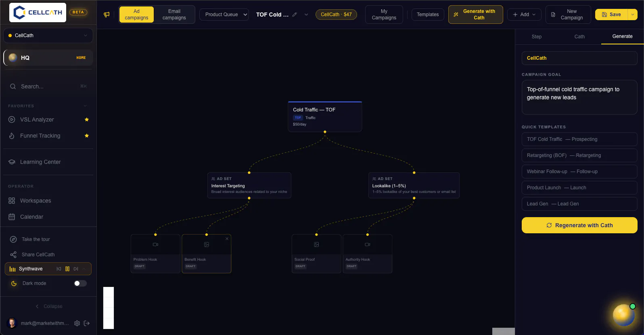The image size is (644, 335).
Task: Open the Save options arrow
Action: click(633, 15)
